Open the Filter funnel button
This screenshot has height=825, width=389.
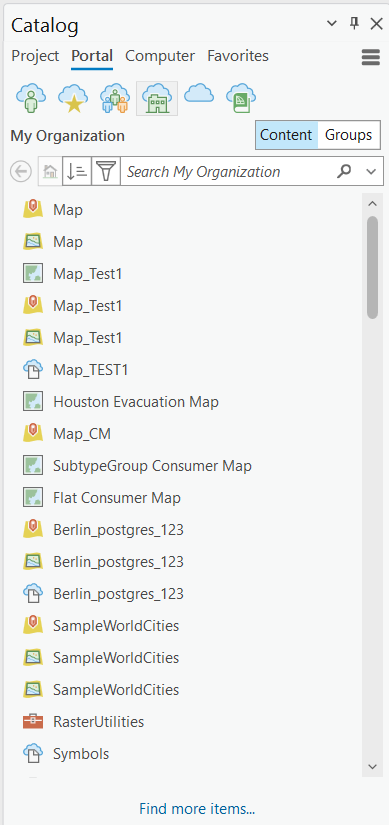[x=106, y=172]
